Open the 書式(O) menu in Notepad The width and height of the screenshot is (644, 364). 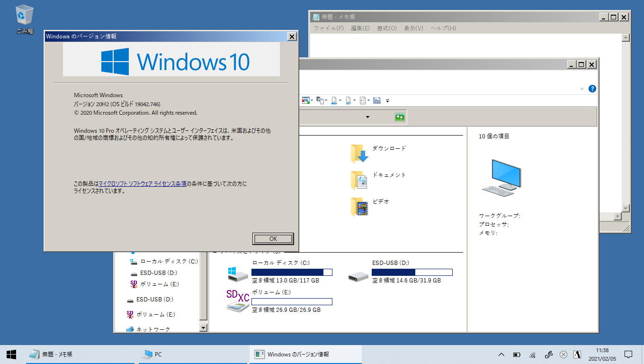click(387, 28)
